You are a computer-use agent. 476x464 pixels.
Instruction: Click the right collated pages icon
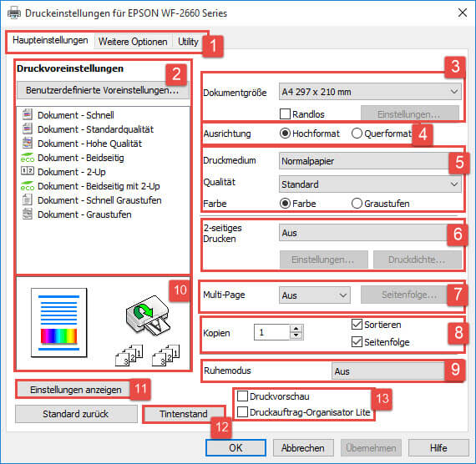pyautogui.click(x=165, y=356)
